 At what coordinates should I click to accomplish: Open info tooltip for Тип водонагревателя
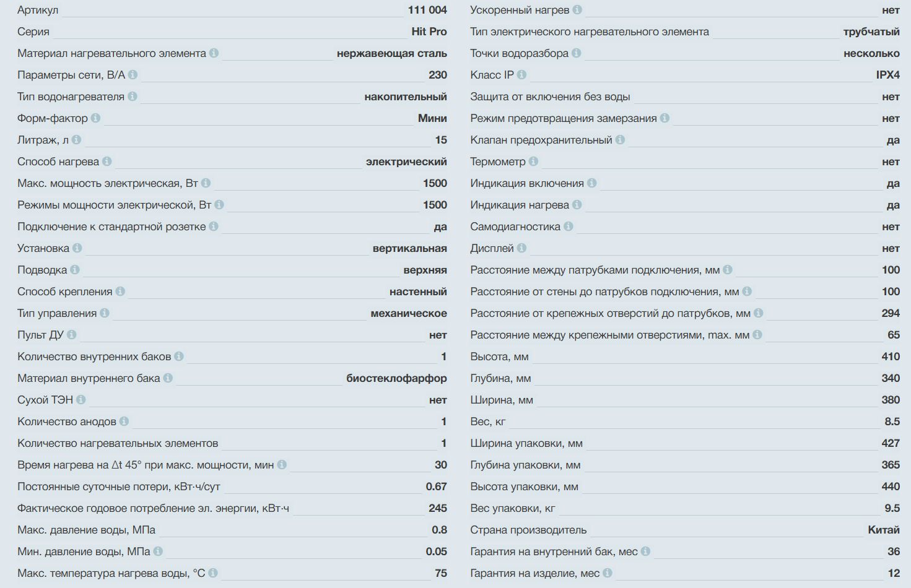coord(132,97)
